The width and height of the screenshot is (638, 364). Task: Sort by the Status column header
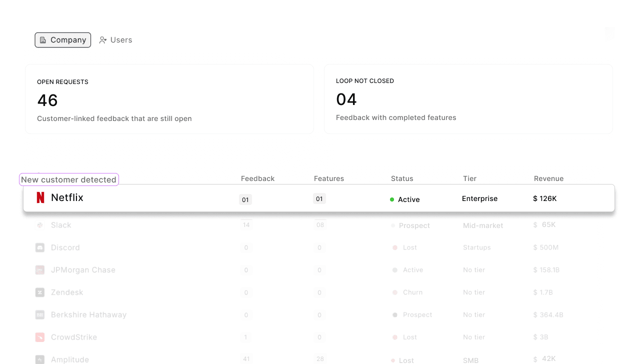click(x=402, y=178)
